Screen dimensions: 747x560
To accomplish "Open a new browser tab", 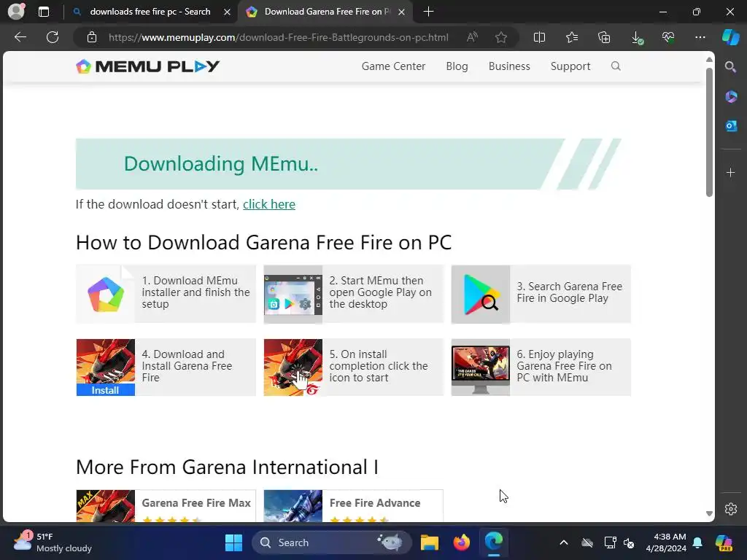I will 428,12.
